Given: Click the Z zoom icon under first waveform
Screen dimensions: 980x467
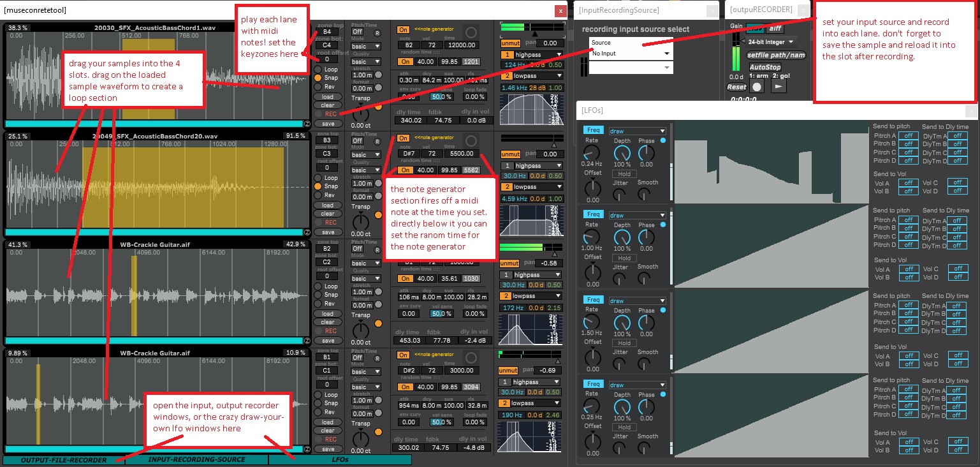Looking at the screenshot, I should (307, 124).
